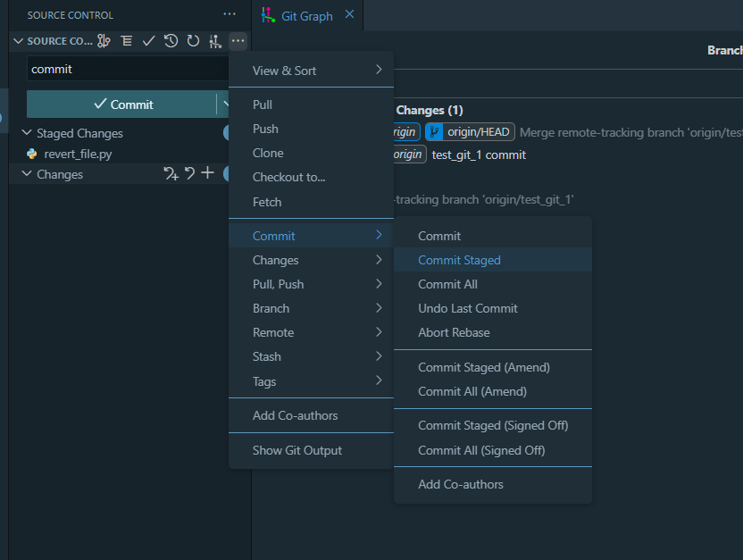Click the highlighted repository ellipsis menu button
The width and height of the screenshot is (743, 560).
point(238,41)
